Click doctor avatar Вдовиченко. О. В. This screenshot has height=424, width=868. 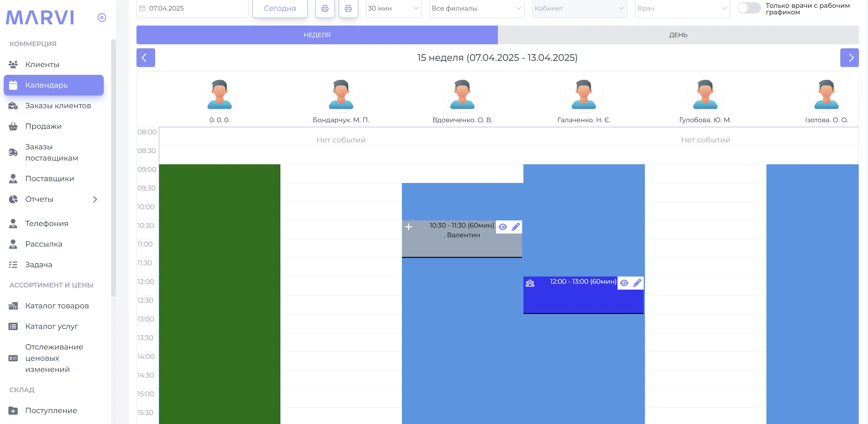tap(462, 94)
